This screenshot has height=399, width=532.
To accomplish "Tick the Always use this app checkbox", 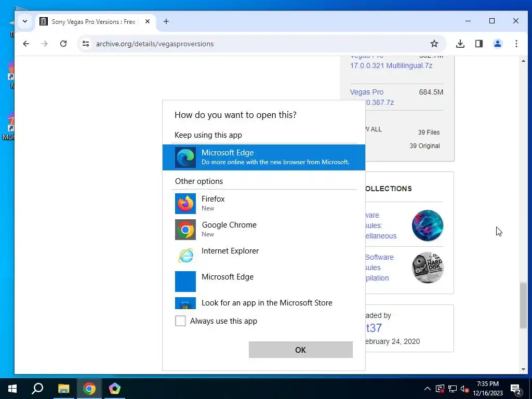I will pos(180,321).
